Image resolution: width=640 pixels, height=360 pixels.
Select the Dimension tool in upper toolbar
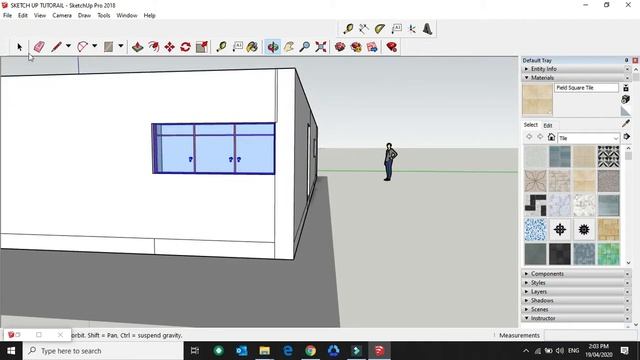coord(364,29)
